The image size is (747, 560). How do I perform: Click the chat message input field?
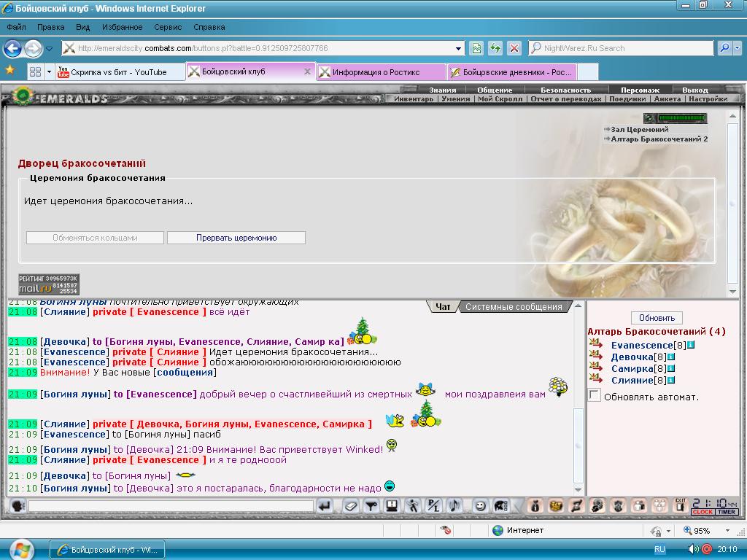[171, 506]
